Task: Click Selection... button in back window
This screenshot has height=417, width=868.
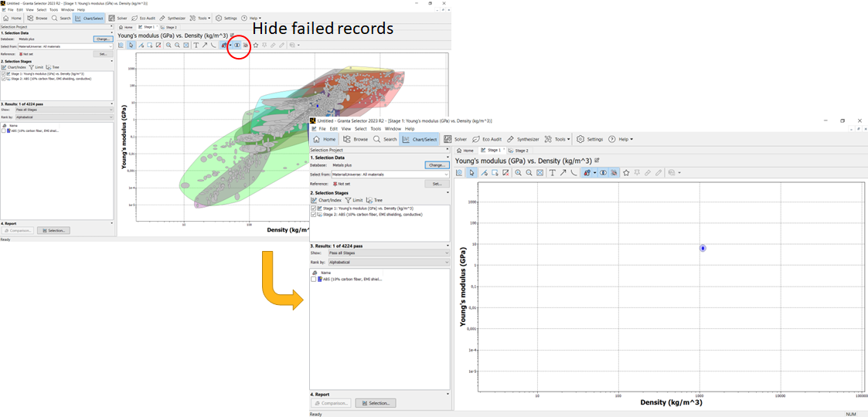Action: point(53,230)
